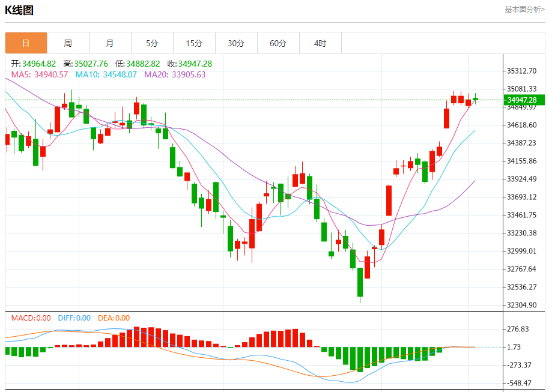Open the 60分 interval tab
The image size is (549, 392).
(x=278, y=43)
